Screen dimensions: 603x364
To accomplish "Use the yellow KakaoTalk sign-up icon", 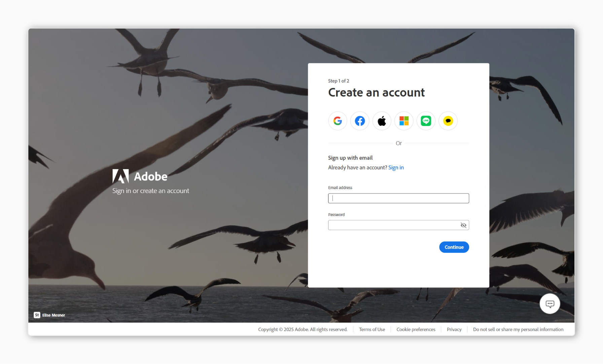I will click(x=448, y=121).
